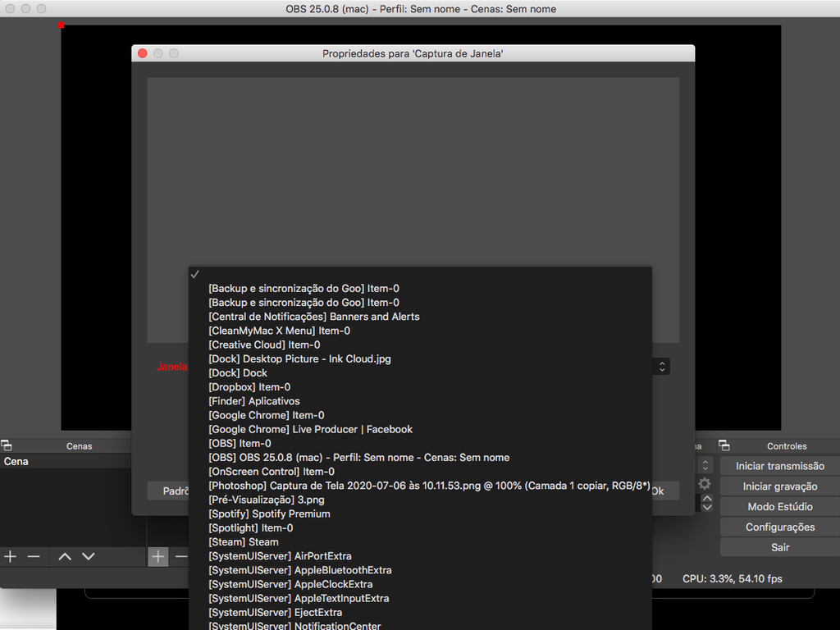
Task: Choose SystemUIServer AirPortExtra
Action: 420,556
